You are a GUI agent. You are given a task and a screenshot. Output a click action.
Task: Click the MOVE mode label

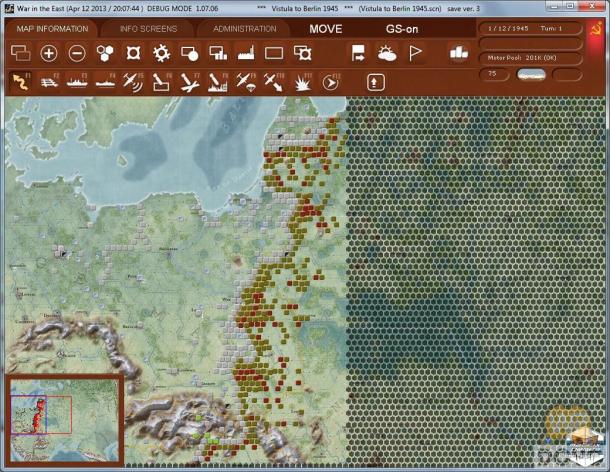[x=326, y=29]
